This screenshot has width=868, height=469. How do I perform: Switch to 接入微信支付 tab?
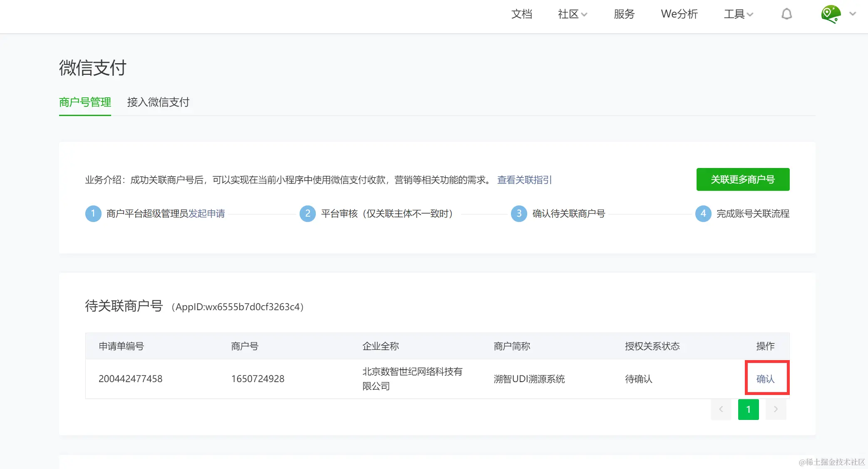point(158,102)
